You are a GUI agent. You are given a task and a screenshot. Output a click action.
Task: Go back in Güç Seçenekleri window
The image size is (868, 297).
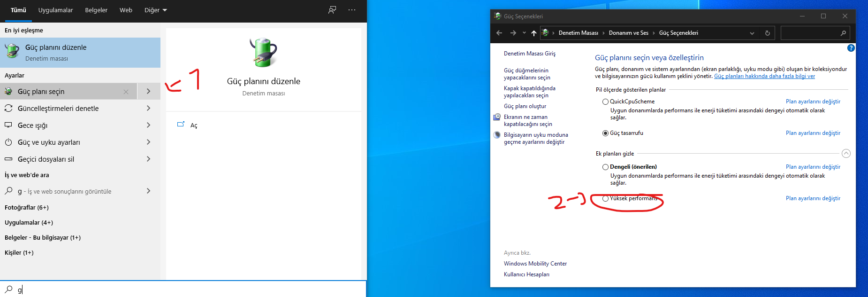tap(499, 33)
